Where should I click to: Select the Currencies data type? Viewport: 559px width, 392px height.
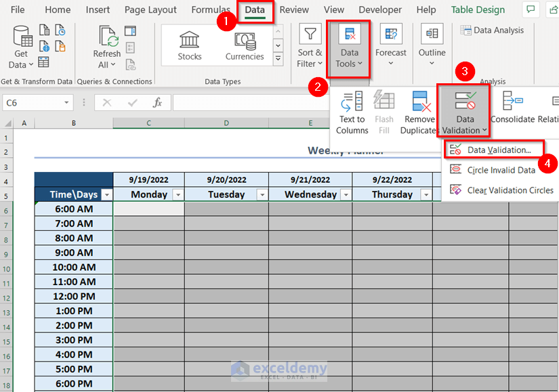[x=245, y=45]
